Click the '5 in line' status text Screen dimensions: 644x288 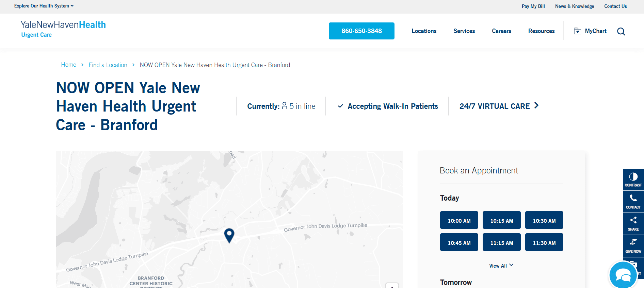[x=303, y=106]
